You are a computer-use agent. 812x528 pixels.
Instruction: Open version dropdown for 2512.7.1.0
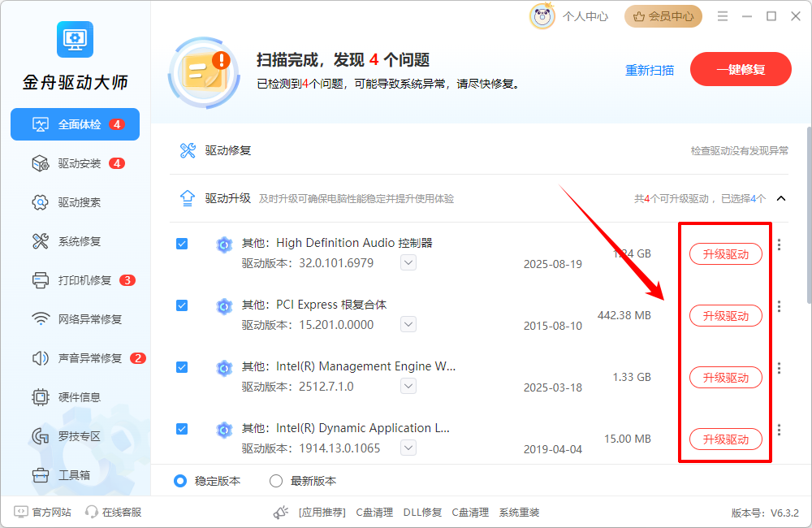(x=408, y=386)
